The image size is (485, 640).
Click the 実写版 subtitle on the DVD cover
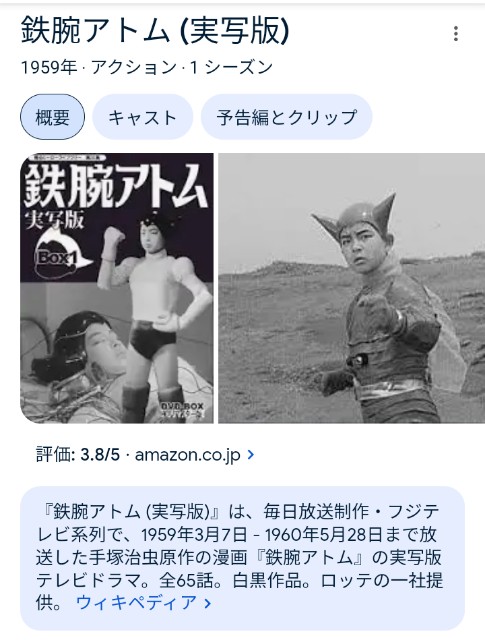pyautogui.click(x=54, y=220)
